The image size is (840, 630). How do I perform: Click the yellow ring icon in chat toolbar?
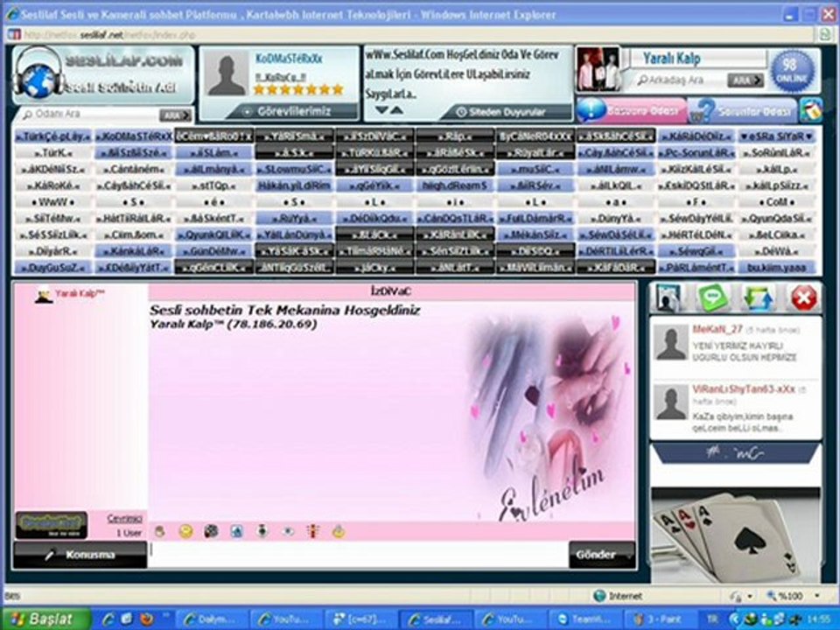tap(339, 531)
